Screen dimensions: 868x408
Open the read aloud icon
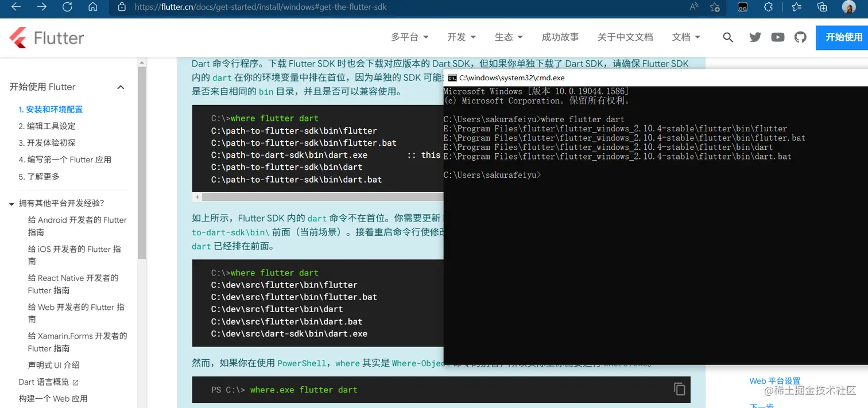694,7
